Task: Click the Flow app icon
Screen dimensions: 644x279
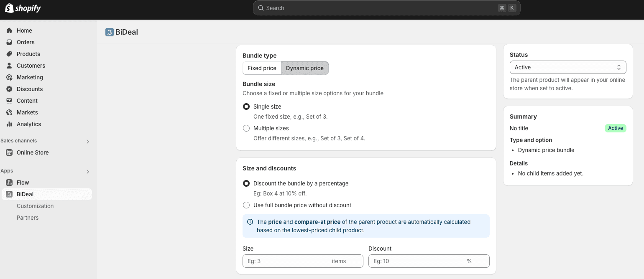Action: pyautogui.click(x=9, y=183)
